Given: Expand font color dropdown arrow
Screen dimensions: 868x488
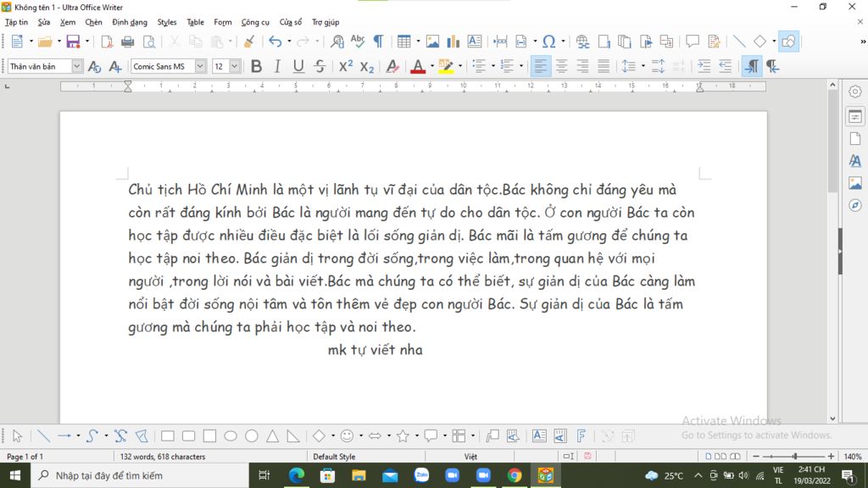Looking at the screenshot, I should [431, 66].
